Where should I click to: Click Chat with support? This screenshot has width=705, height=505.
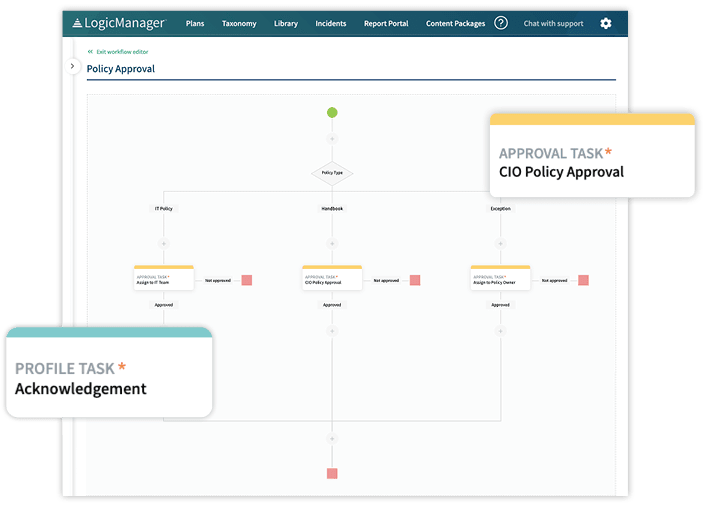[x=553, y=23]
